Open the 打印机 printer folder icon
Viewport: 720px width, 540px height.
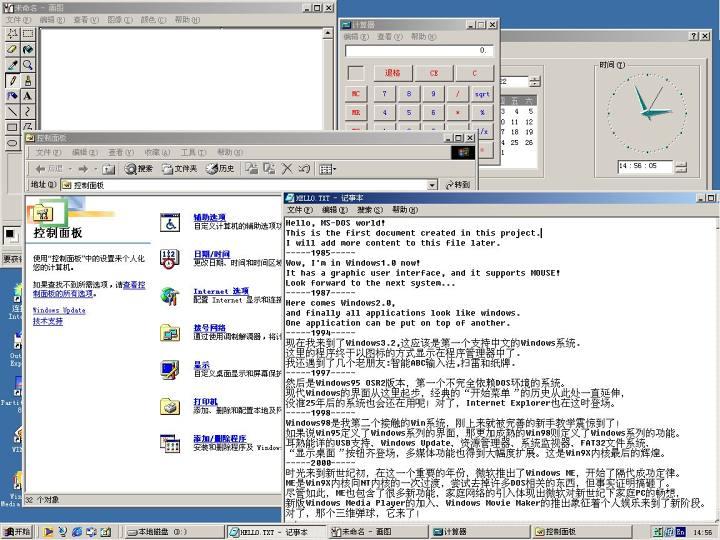click(170, 406)
